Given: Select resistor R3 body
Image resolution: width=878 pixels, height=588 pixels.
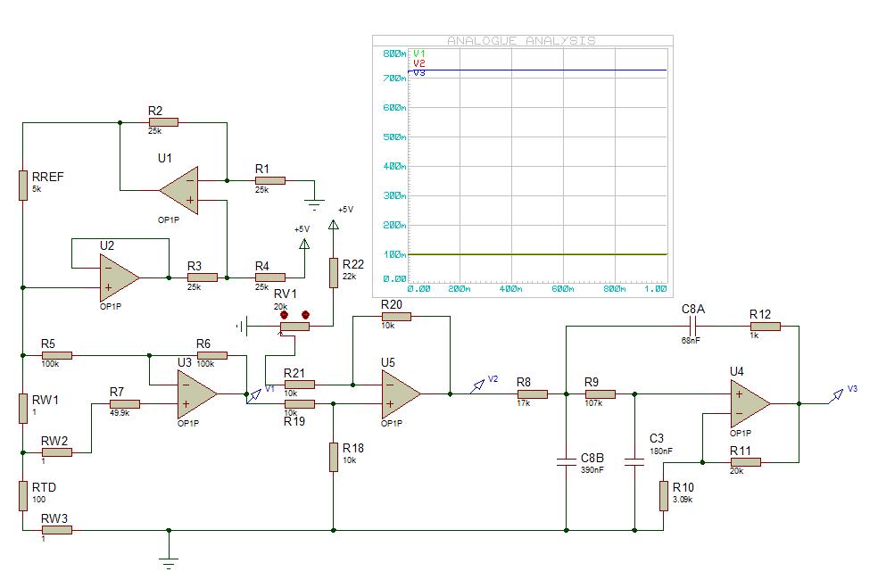Looking at the screenshot, I should pyautogui.click(x=203, y=277).
